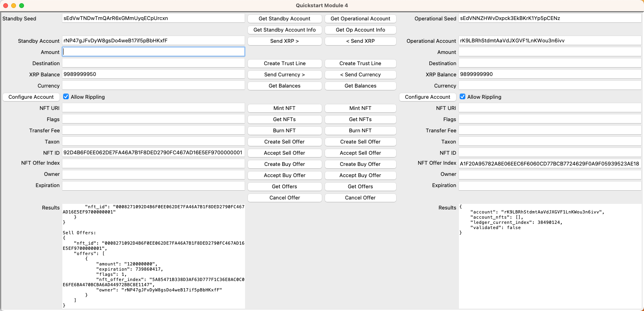Click Send XRP > button
The image size is (644, 311).
[284, 41]
